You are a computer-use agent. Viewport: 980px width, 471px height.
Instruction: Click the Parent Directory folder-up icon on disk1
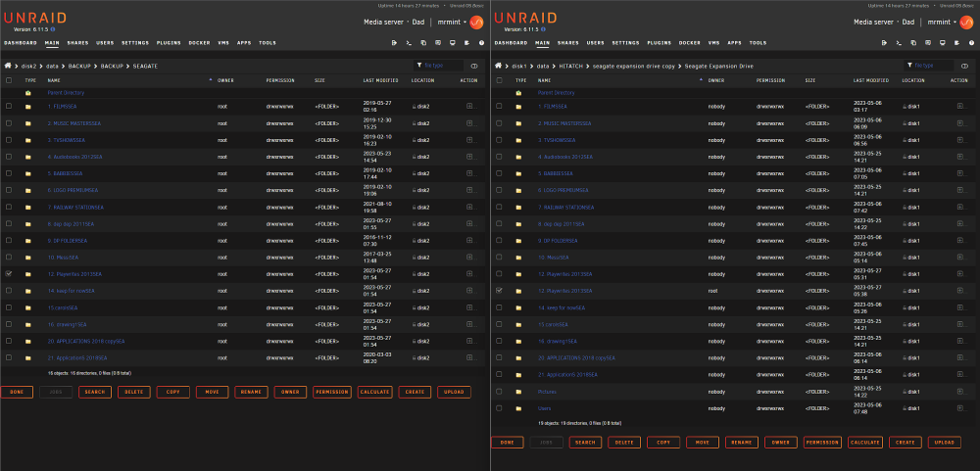pos(518,93)
